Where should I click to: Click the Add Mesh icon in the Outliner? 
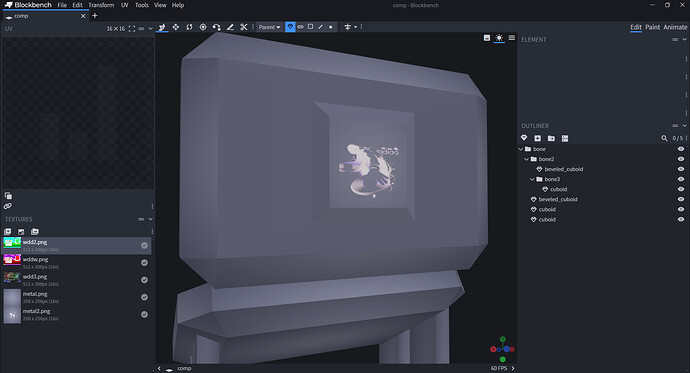click(524, 138)
